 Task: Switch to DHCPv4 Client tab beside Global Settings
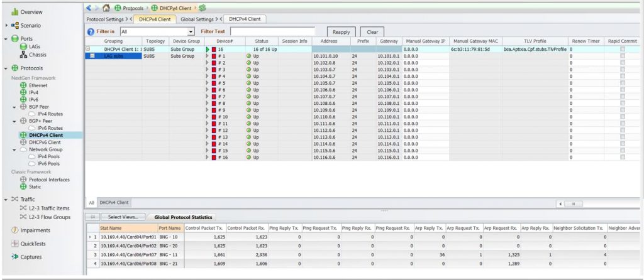point(245,19)
